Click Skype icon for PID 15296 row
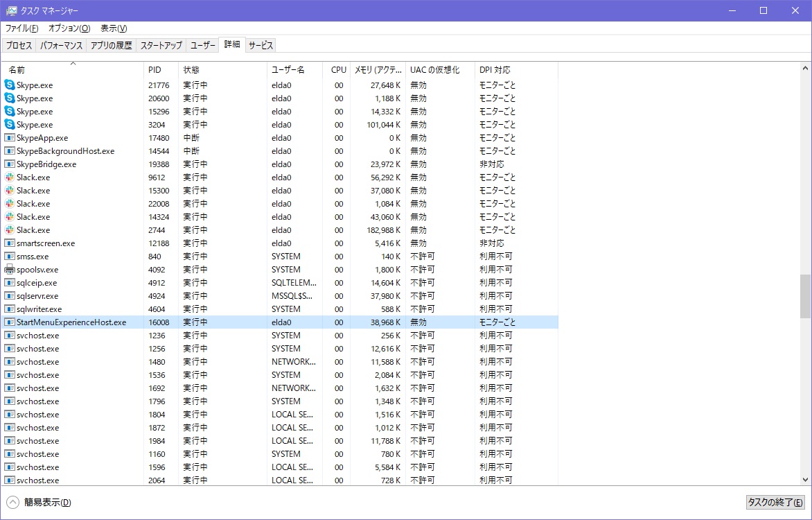This screenshot has width=812, height=520. point(9,111)
